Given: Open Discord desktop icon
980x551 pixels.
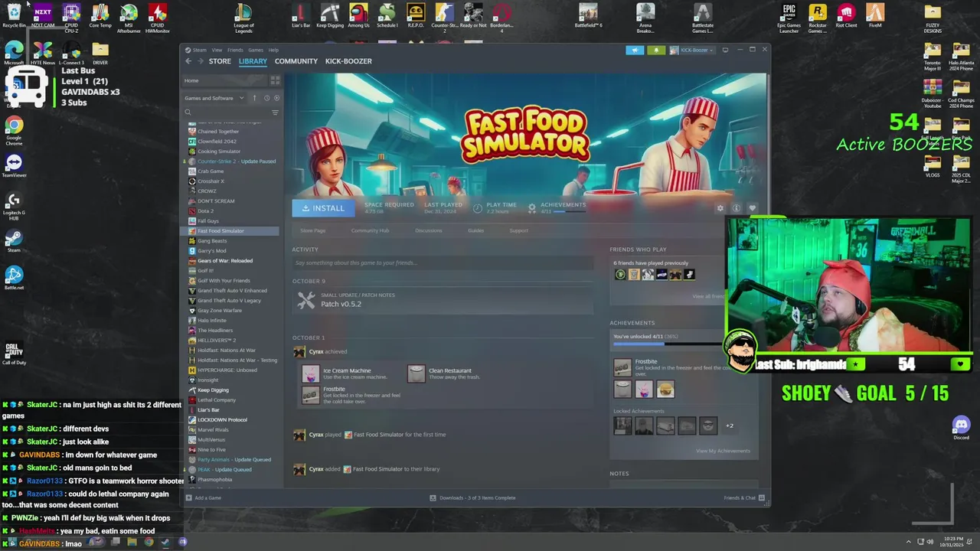Looking at the screenshot, I should pyautogui.click(x=961, y=427).
